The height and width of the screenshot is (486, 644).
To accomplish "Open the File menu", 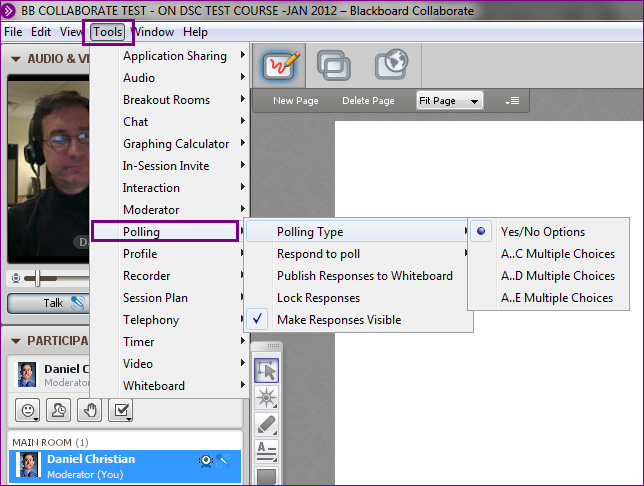I will click(x=13, y=32).
